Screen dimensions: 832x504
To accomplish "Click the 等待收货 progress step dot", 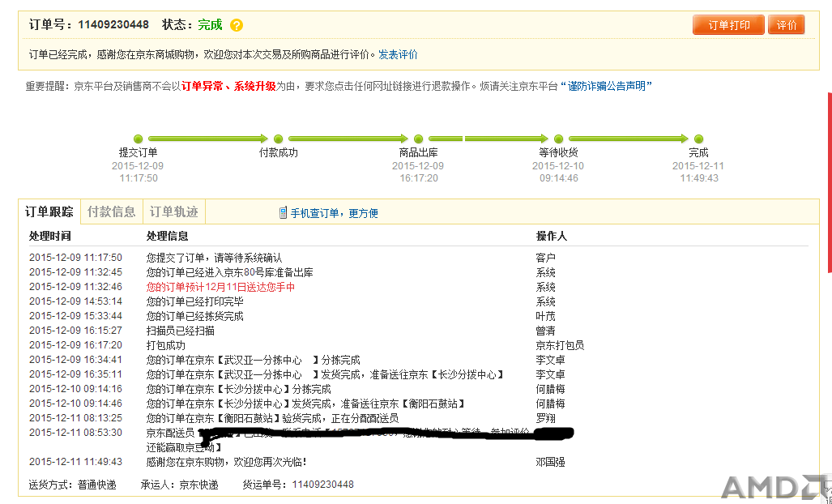I will click(558, 139).
